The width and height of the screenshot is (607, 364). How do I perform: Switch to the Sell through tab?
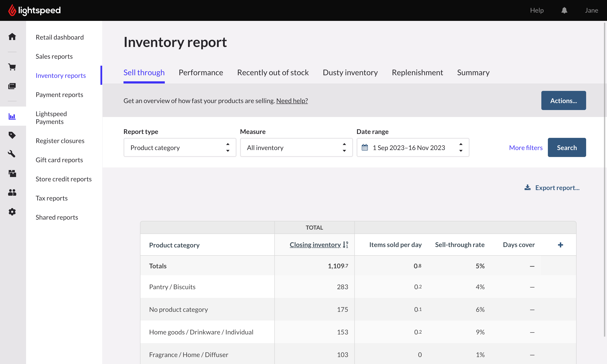tap(144, 72)
